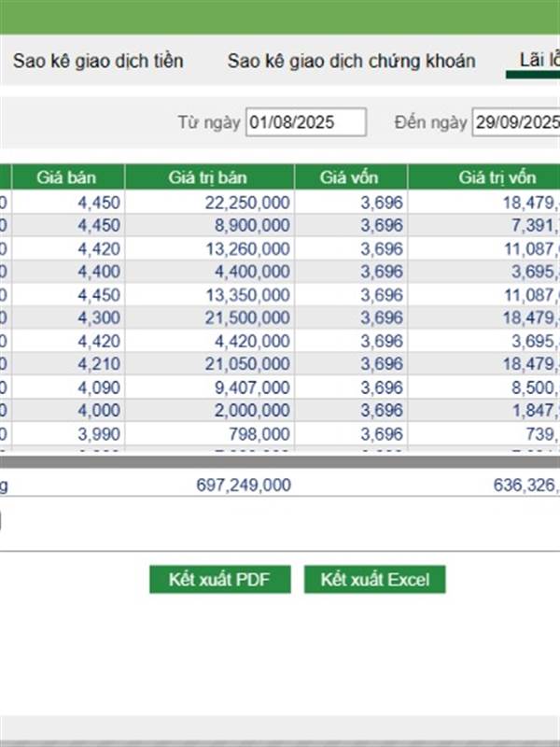Click the total 697,249,000 value
560x747 pixels.
pyautogui.click(x=245, y=485)
